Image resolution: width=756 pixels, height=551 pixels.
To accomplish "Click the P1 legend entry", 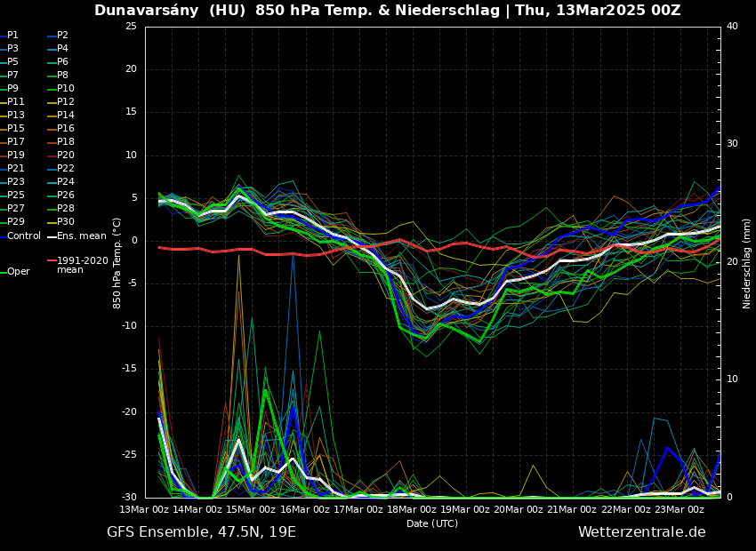I will (12, 36).
